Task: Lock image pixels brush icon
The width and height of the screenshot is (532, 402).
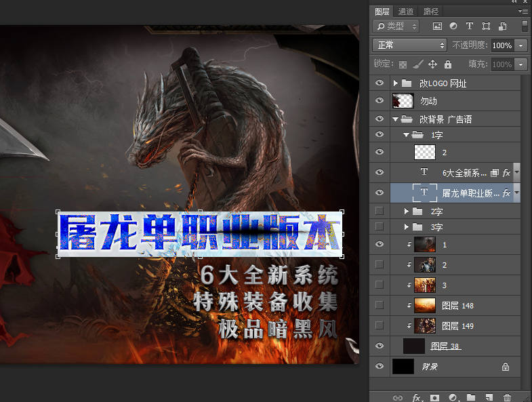Action: pyautogui.click(x=418, y=64)
